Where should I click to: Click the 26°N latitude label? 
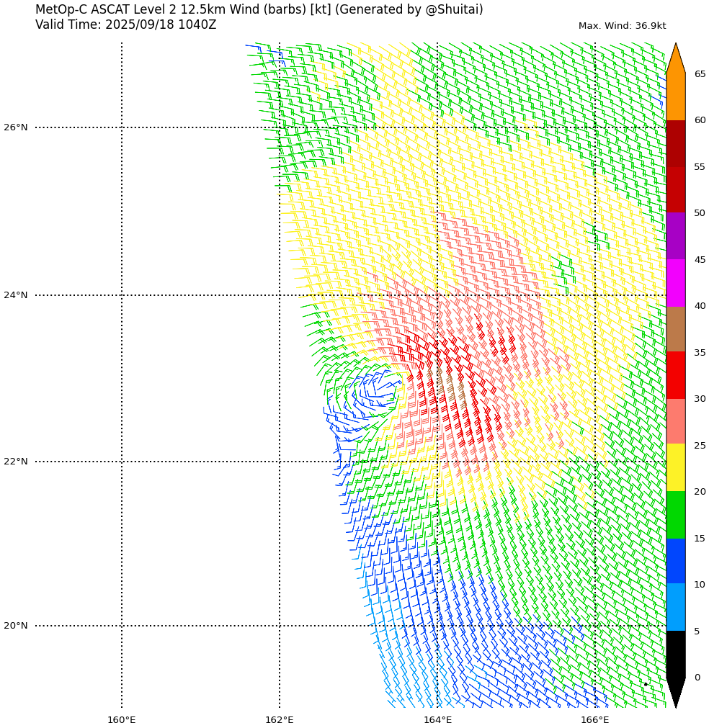(x=16, y=127)
